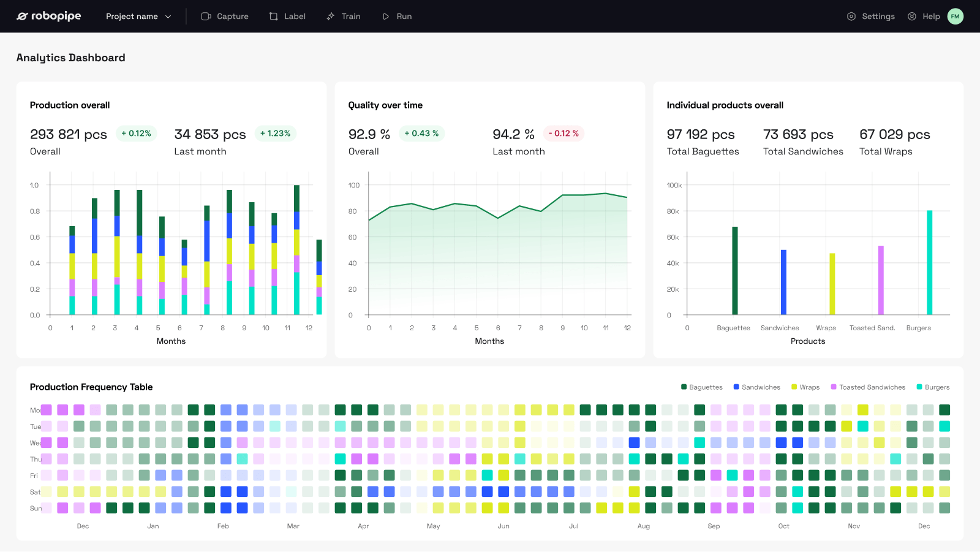Toggle Sandwiches legend color swatch
Screen dimensions: 980x557
coord(737,387)
